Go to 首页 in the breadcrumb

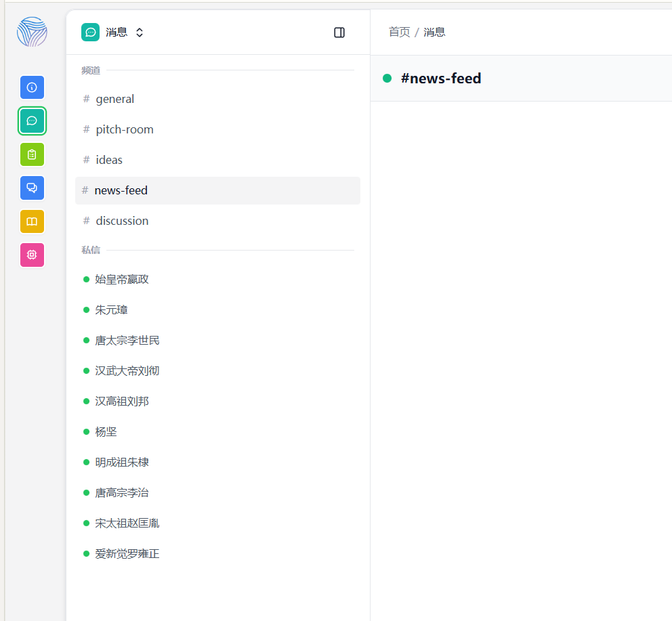click(x=399, y=32)
